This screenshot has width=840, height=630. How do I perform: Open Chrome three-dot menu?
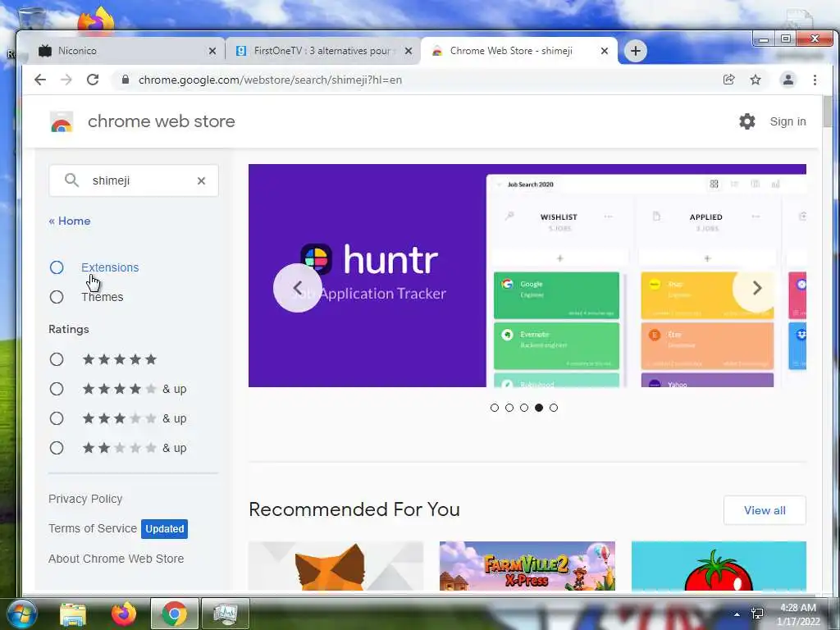pos(815,80)
